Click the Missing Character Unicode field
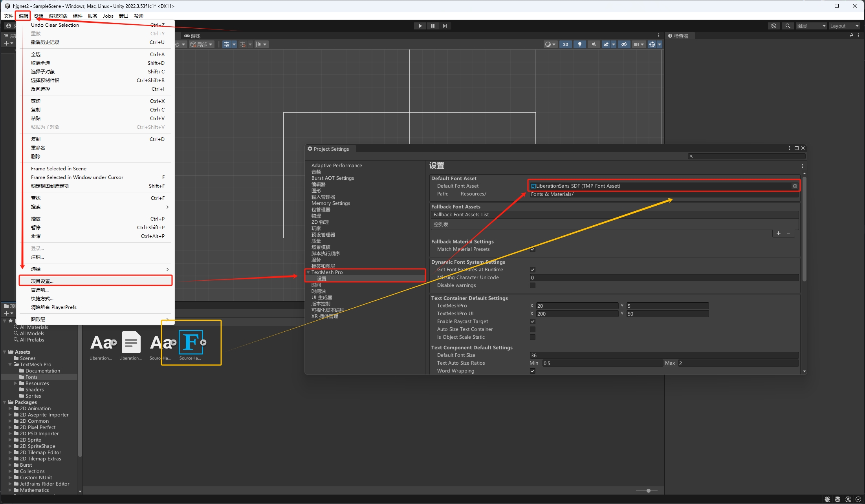Viewport: 865px width, 504px height. tap(664, 278)
